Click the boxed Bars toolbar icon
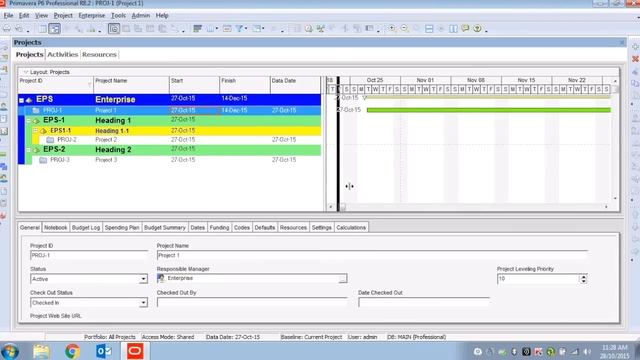Image resolution: width=640 pixels, height=360 pixels. (x=114, y=29)
